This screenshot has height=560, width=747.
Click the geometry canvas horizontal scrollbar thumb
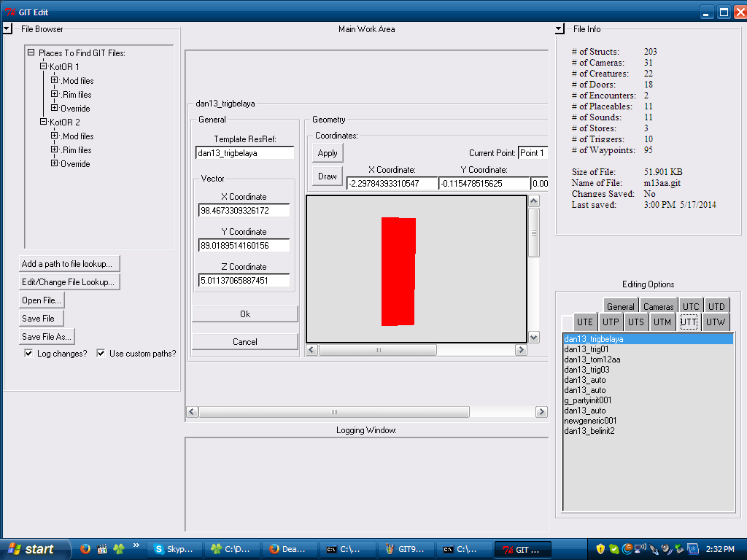pyautogui.click(x=378, y=350)
